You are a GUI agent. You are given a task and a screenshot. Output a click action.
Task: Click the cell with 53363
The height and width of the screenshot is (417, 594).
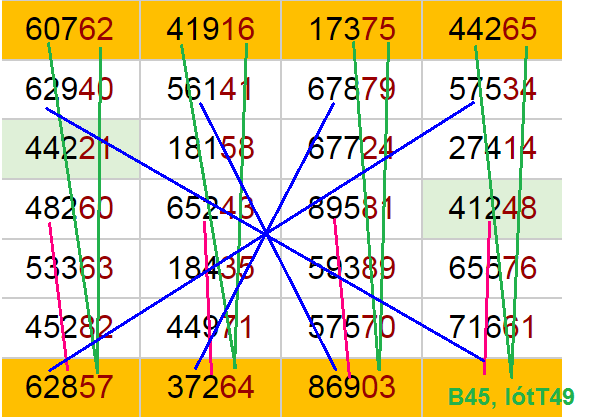[71, 269]
